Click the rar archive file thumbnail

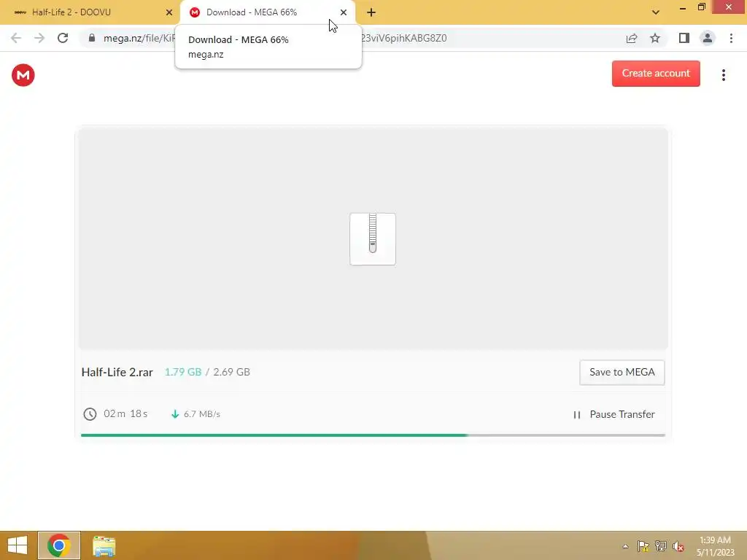373,238
